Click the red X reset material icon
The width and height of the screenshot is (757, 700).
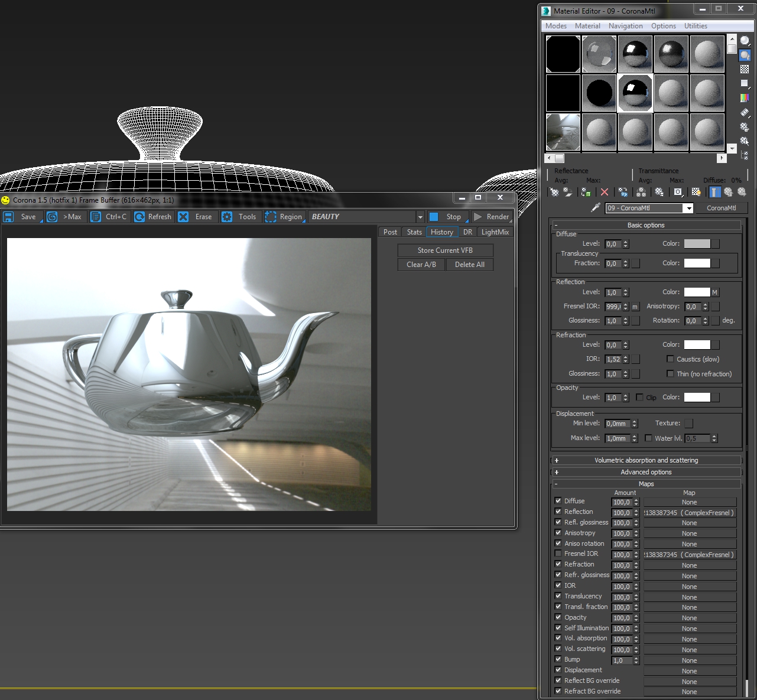pos(604,192)
